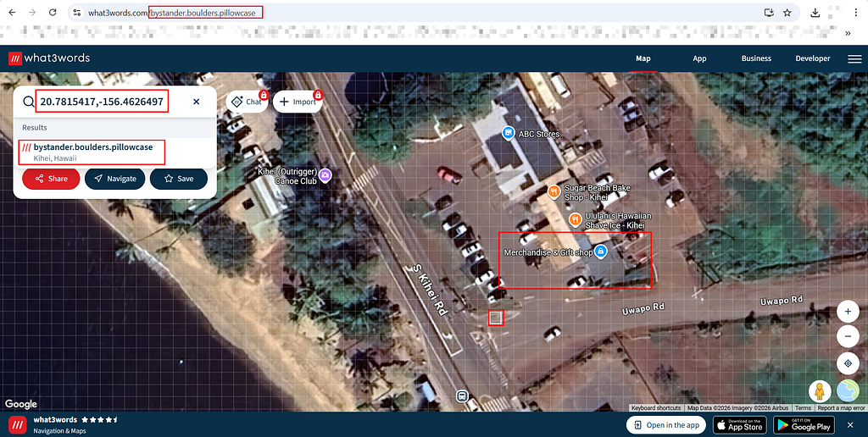This screenshot has width=868, height=437.
Task: Click the browser address bar URL
Action: tap(171, 12)
